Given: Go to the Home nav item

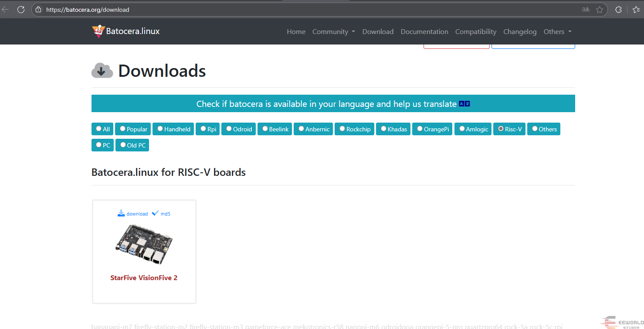Looking at the screenshot, I should coord(296,31).
